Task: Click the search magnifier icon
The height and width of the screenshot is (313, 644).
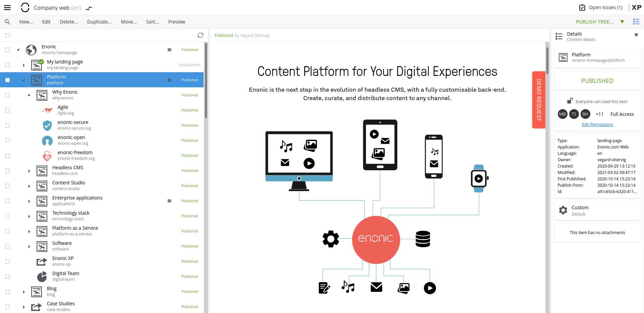Action: (x=7, y=22)
